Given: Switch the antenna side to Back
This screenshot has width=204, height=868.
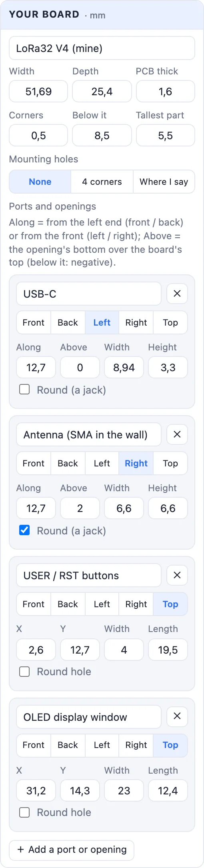Looking at the screenshot, I should coord(68,463).
